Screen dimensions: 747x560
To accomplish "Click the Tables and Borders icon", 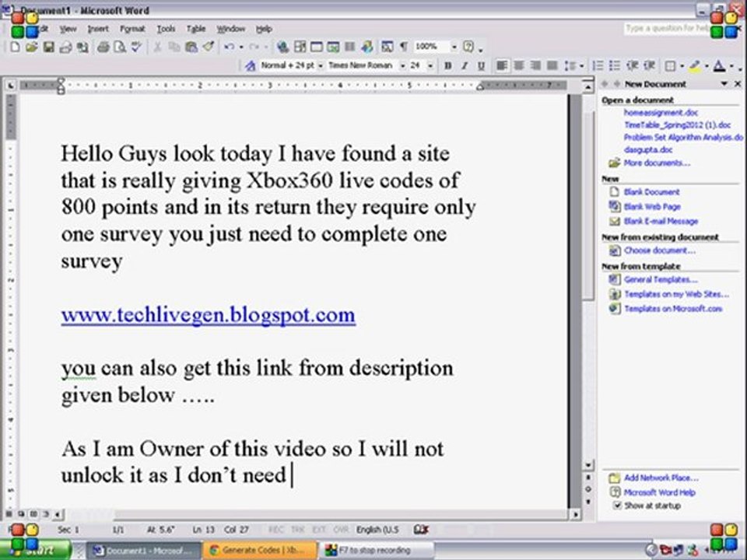I will pyautogui.click(x=300, y=47).
